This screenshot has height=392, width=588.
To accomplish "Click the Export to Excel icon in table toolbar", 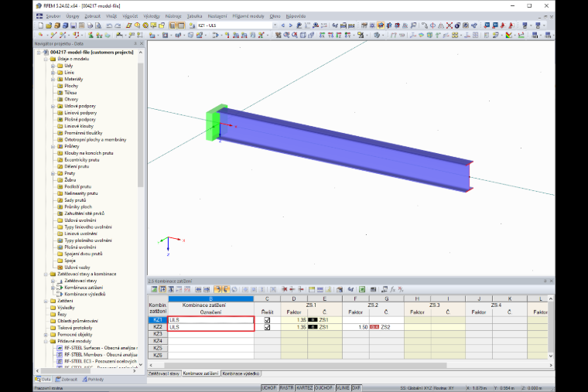I will pos(362,289).
